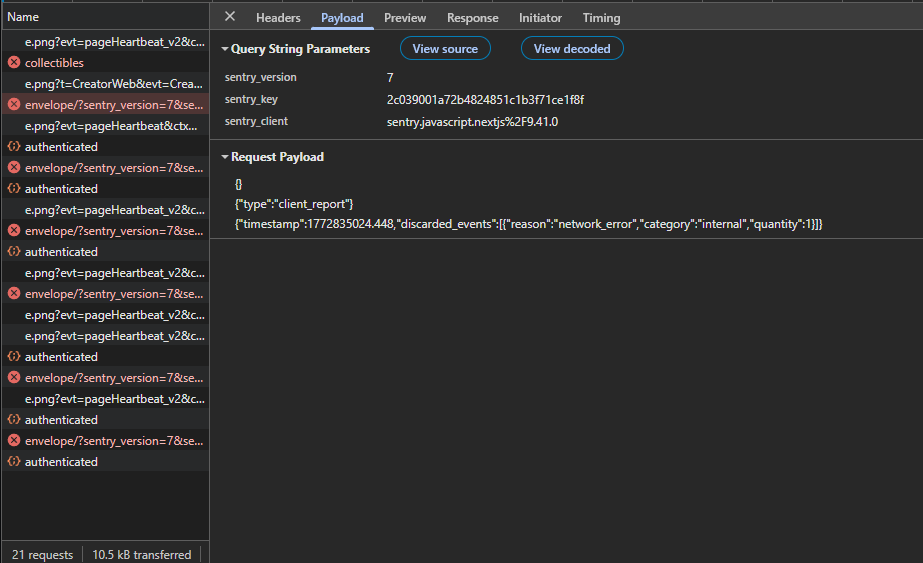Switch to the Response tab

[x=472, y=18]
